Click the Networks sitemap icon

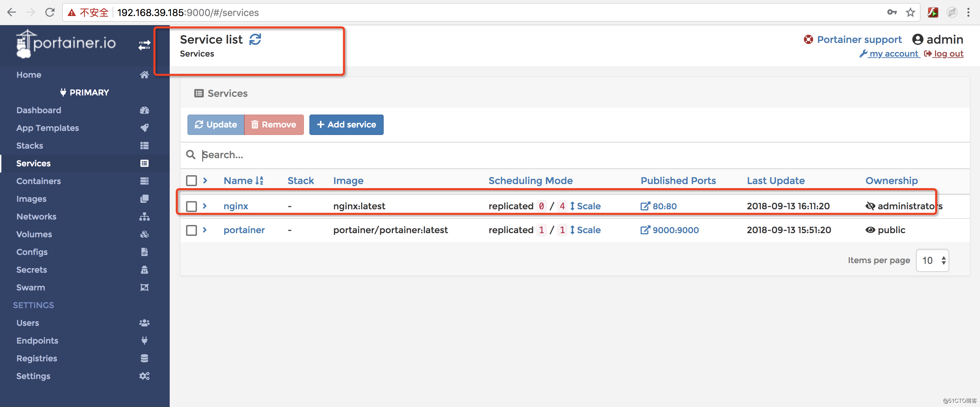[144, 216]
